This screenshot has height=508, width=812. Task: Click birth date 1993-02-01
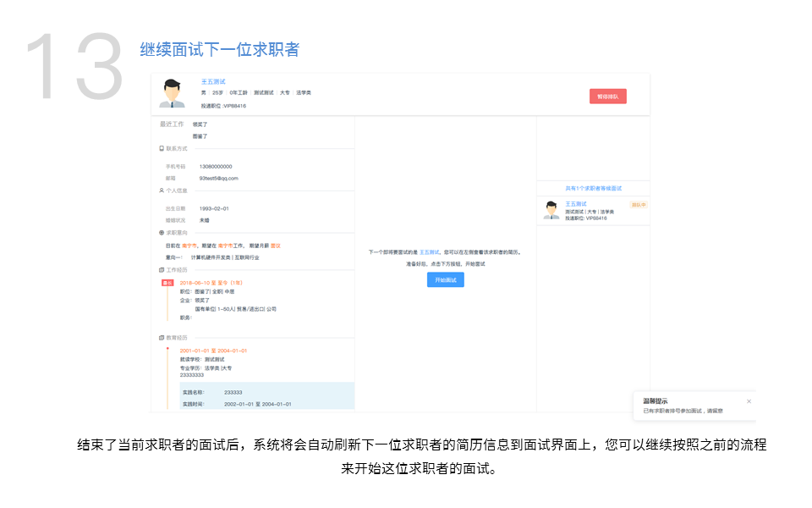(x=214, y=209)
